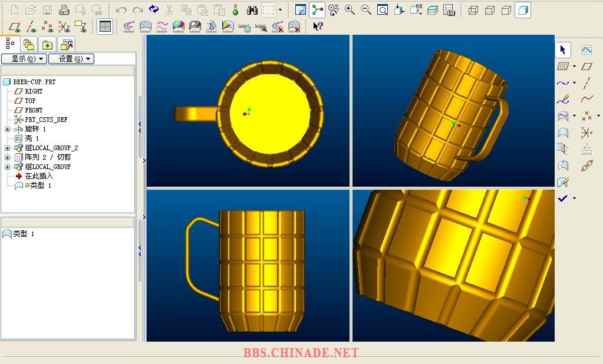Click the Repaint screen icon
The height and width of the screenshot is (364, 603).
300,10
